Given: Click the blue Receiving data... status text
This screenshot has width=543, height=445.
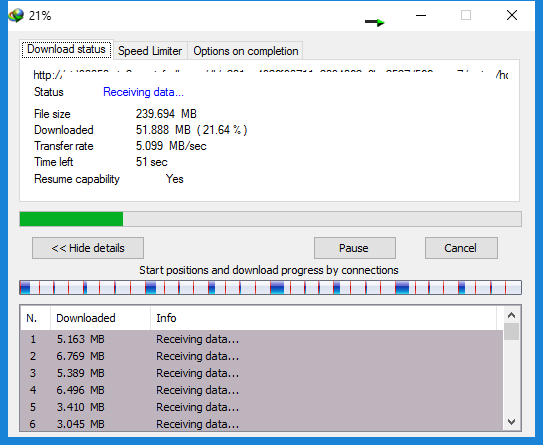Looking at the screenshot, I should (x=143, y=92).
